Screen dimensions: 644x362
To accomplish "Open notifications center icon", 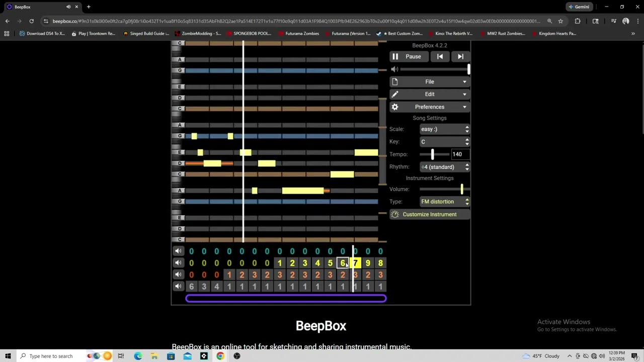I will pyautogui.click(x=635, y=356).
